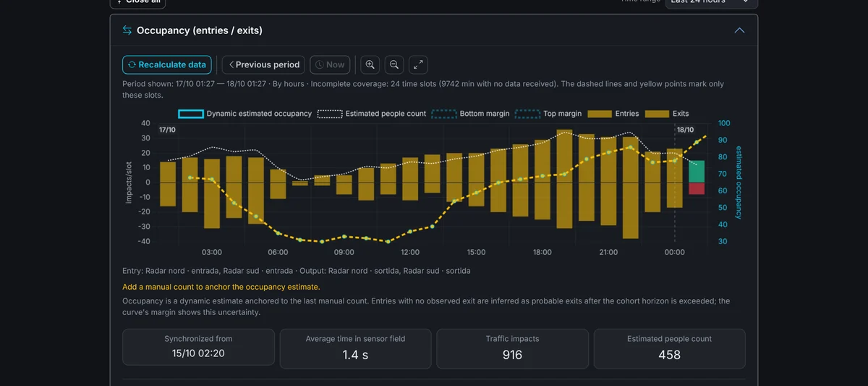Toggle Entries legend item
This screenshot has width=868, height=386.
click(613, 114)
